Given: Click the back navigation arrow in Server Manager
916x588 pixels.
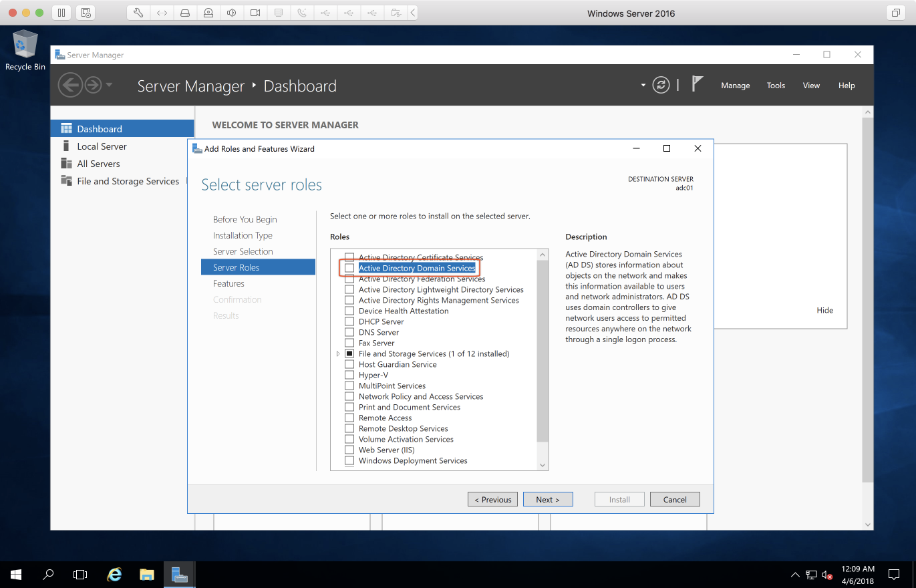Looking at the screenshot, I should (70, 85).
